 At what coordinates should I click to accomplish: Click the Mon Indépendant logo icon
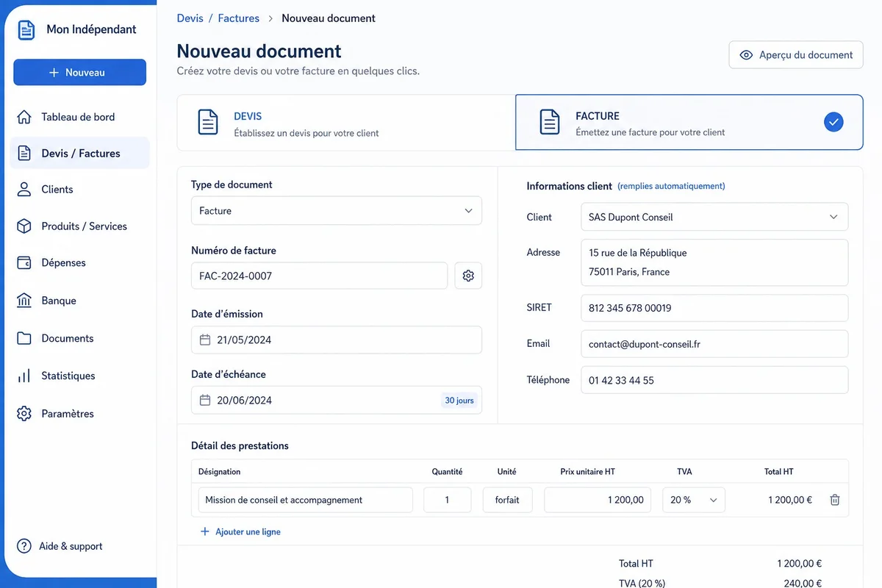pyautogui.click(x=26, y=29)
